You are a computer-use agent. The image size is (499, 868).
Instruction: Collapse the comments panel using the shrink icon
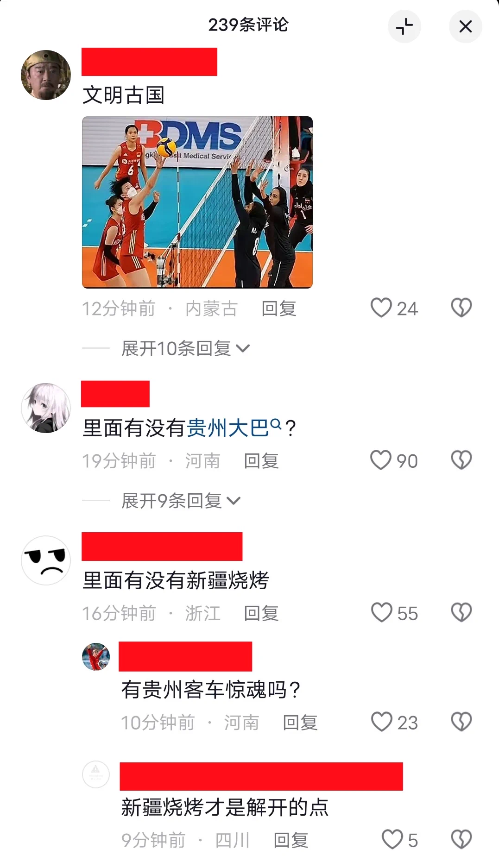click(x=404, y=26)
